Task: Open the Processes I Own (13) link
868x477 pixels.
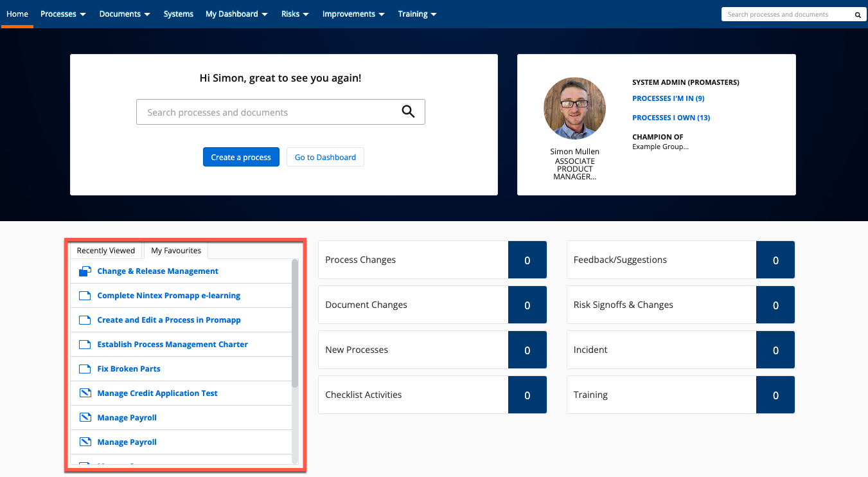Action: (x=671, y=118)
